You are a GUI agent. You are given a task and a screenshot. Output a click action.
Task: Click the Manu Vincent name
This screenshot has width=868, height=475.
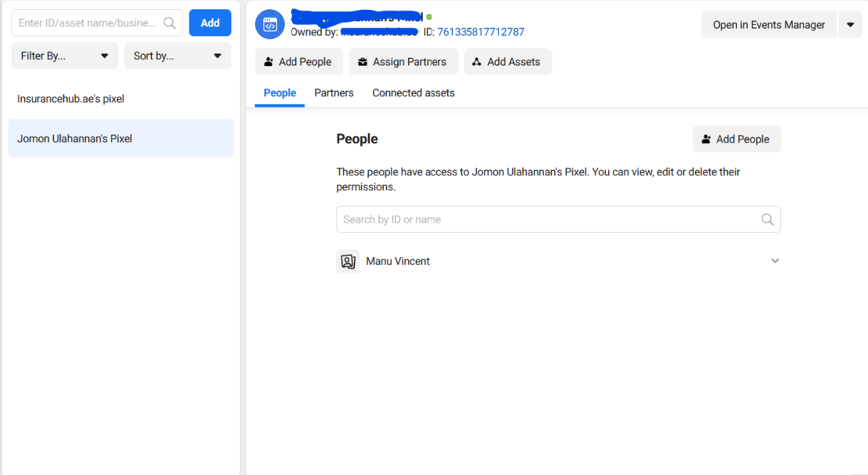click(x=398, y=261)
